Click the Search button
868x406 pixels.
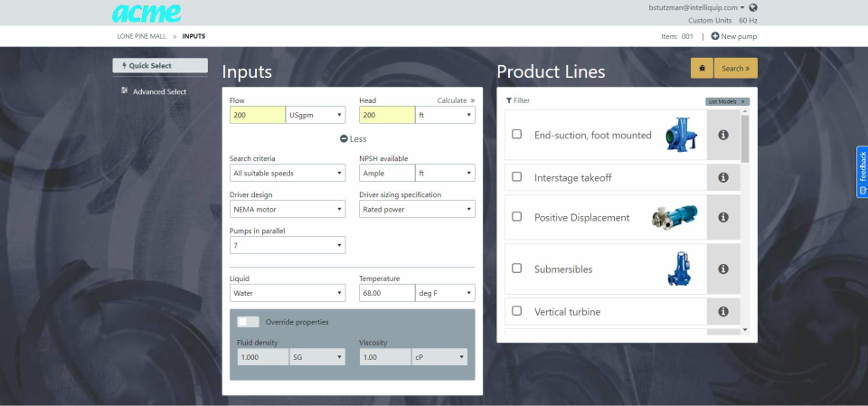736,68
